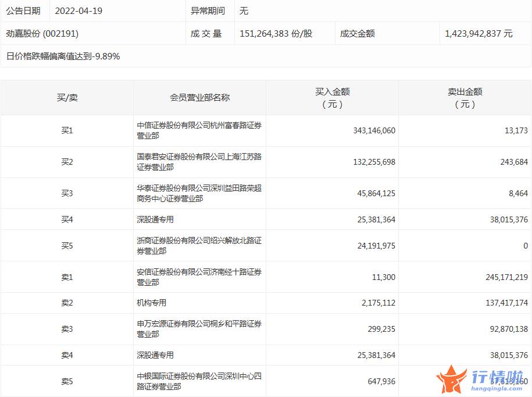The height and width of the screenshot is (397, 532).
Task: Click 深股通专用 in the 买4 row
Action: [x=155, y=219]
